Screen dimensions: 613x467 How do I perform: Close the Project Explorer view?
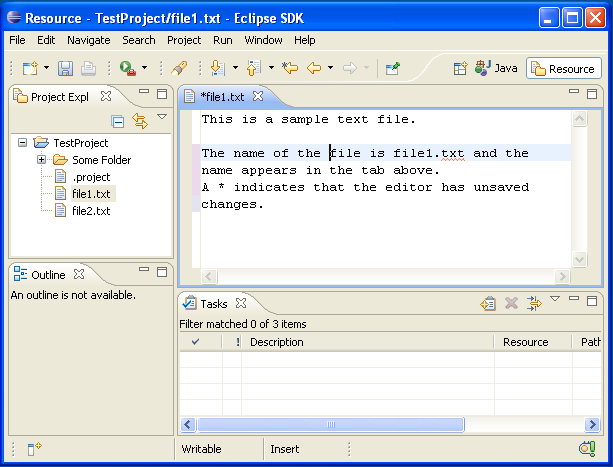point(106,96)
